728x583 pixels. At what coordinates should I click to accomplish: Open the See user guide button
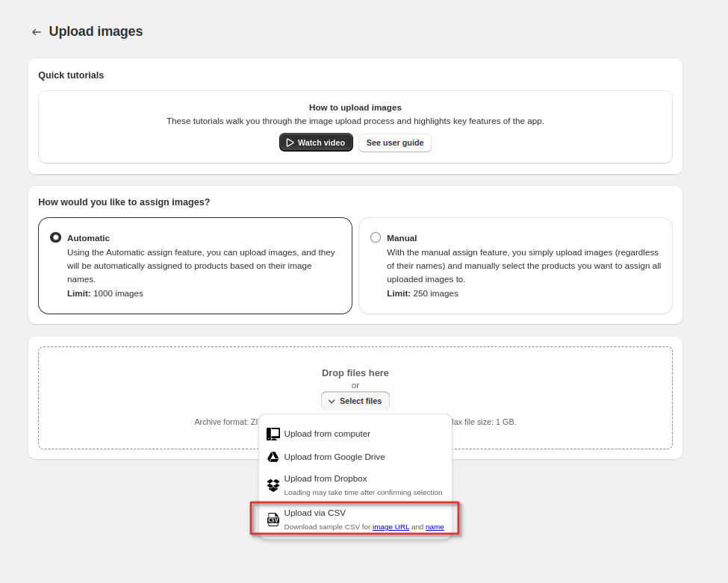395,143
